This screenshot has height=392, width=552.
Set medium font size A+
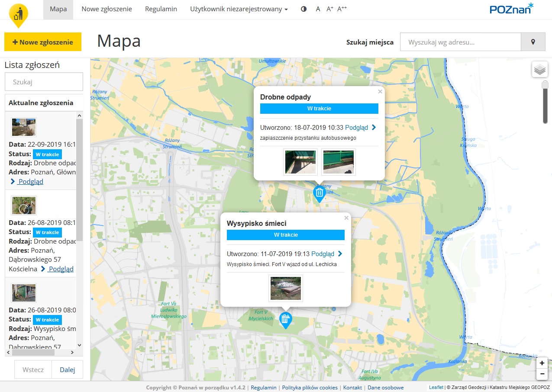click(330, 9)
